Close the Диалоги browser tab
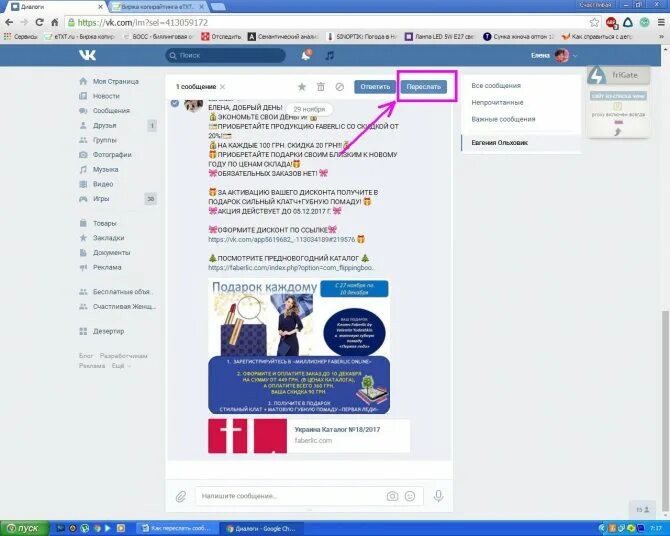Viewport: 670px width, 536px height. click(x=101, y=7)
